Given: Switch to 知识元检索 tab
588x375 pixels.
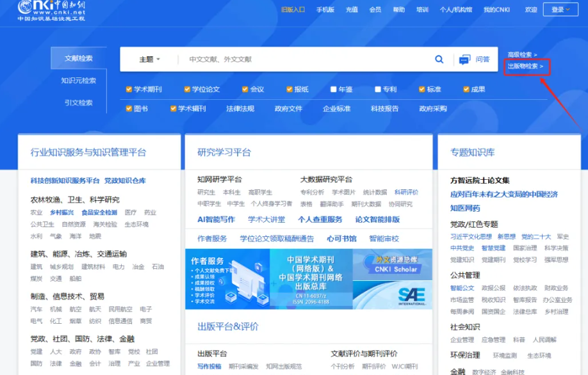Looking at the screenshot, I should pyautogui.click(x=79, y=80).
